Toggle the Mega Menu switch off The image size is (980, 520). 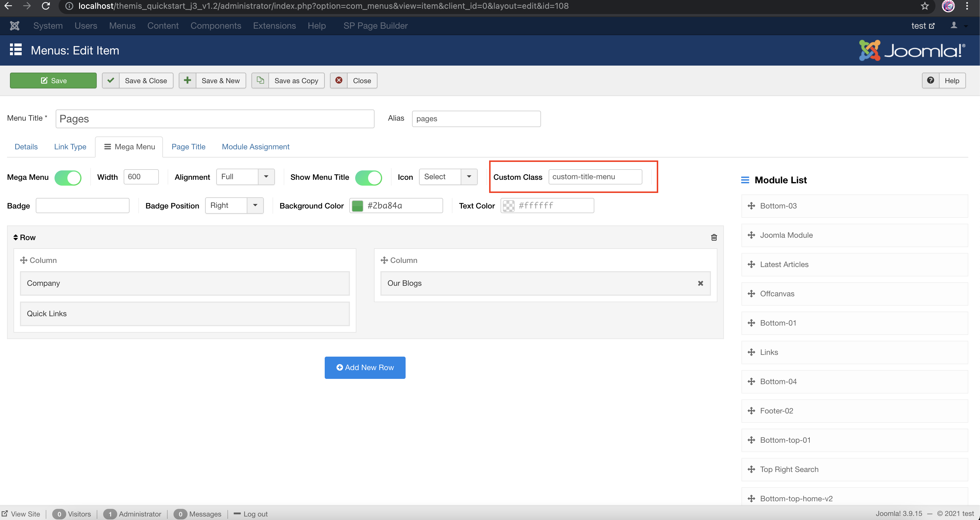[x=68, y=177]
